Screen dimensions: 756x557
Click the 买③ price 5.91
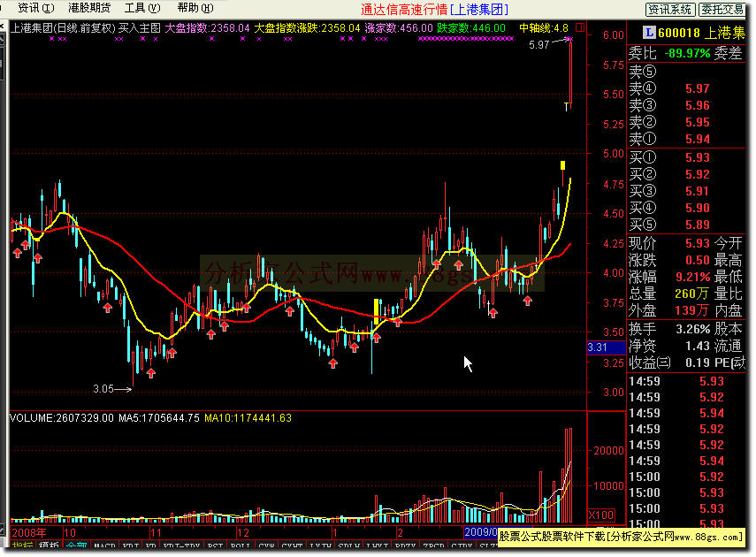click(697, 192)
